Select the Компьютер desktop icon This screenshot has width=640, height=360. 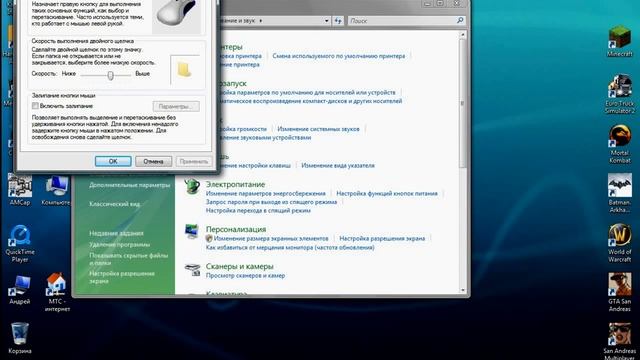[x=56, y=191]
